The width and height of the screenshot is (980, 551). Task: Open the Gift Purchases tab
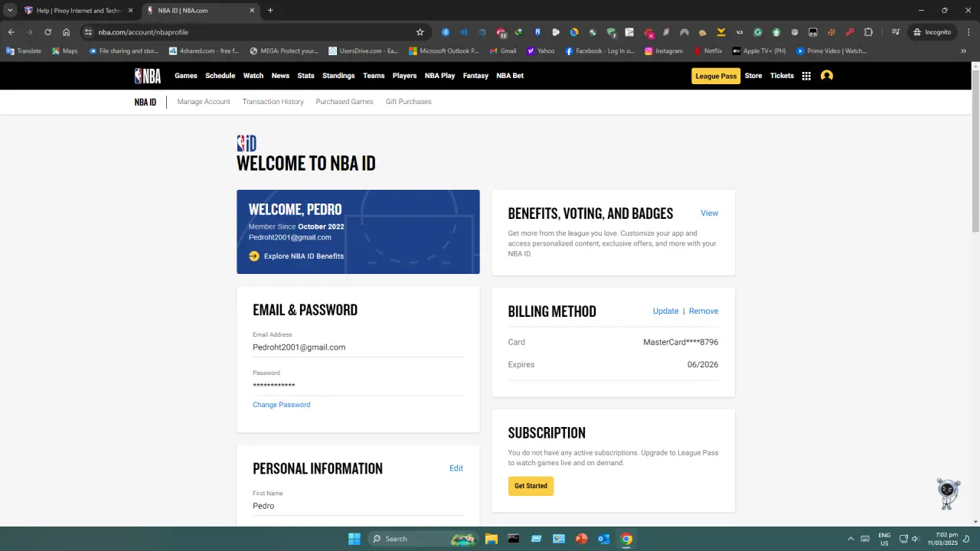tap(409, 102)
